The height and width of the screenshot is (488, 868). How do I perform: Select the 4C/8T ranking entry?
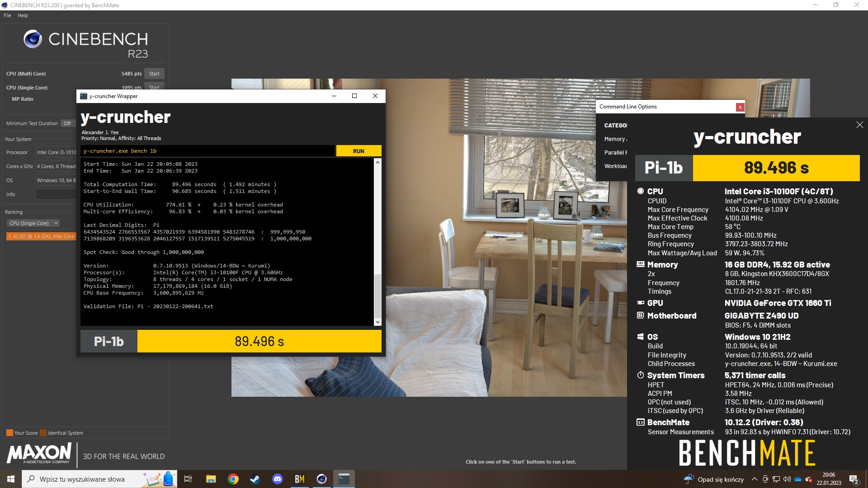[x=41, y=236]
